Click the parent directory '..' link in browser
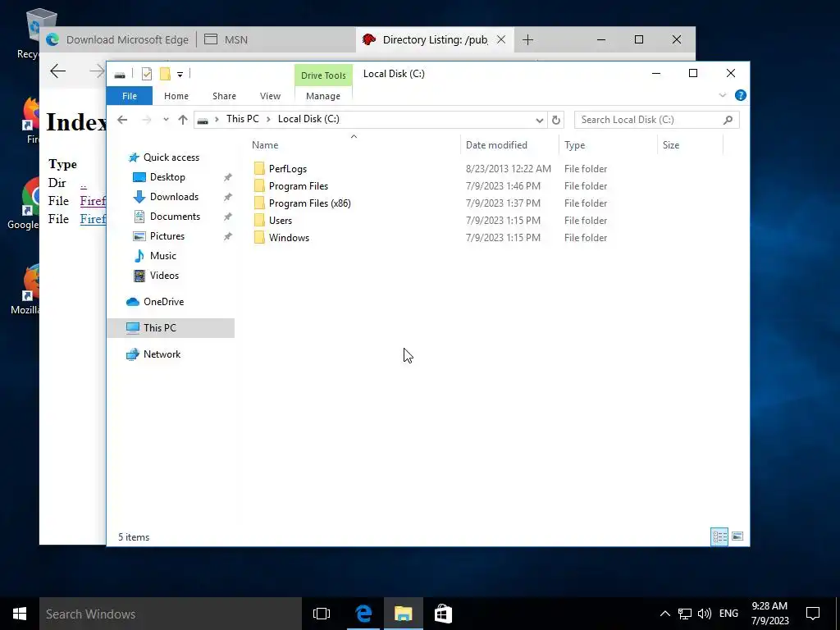Viewport: 840px width, 630px height. click(x=83, y=183)
